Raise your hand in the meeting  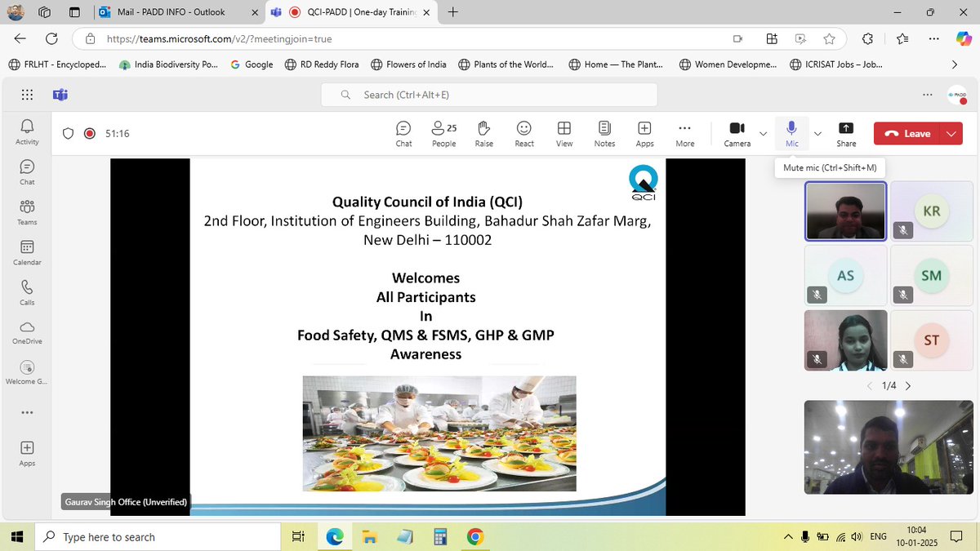tap(483, 133)
